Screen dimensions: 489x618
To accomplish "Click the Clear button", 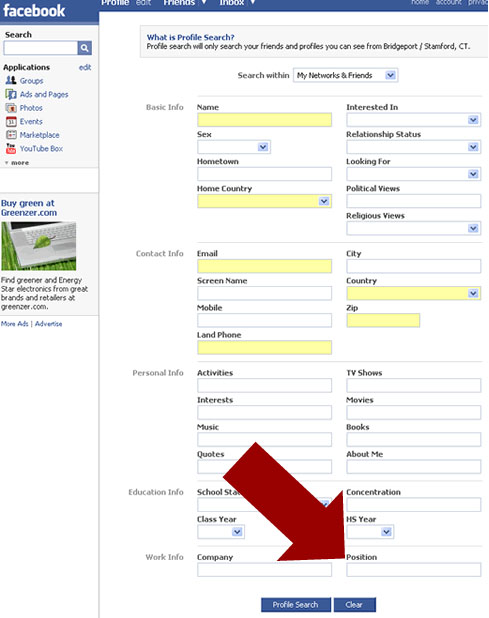I will 355,605.
